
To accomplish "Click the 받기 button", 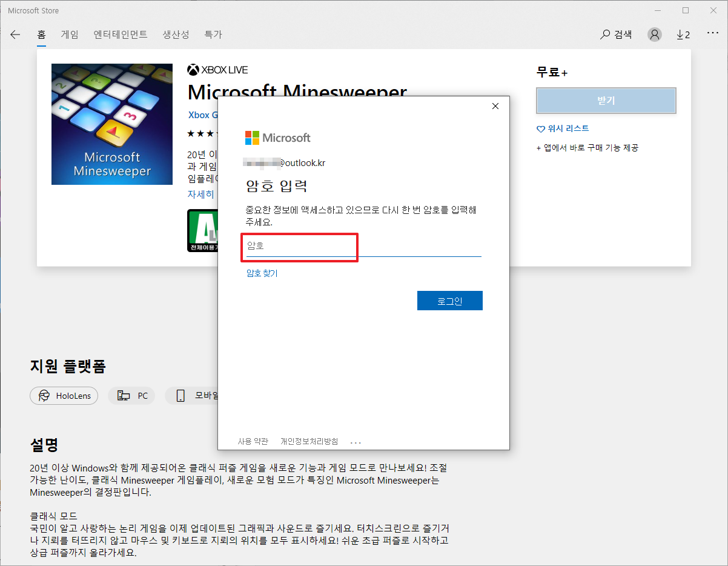I will (606, 101).
